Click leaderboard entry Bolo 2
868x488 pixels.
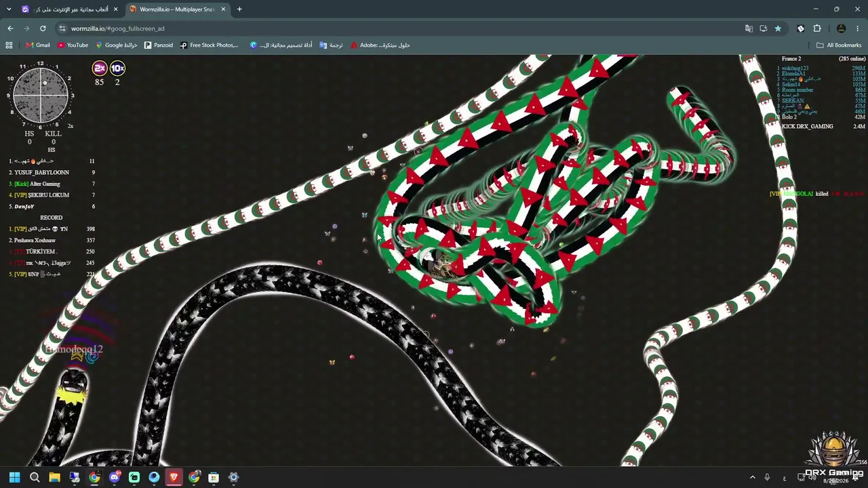789,117
